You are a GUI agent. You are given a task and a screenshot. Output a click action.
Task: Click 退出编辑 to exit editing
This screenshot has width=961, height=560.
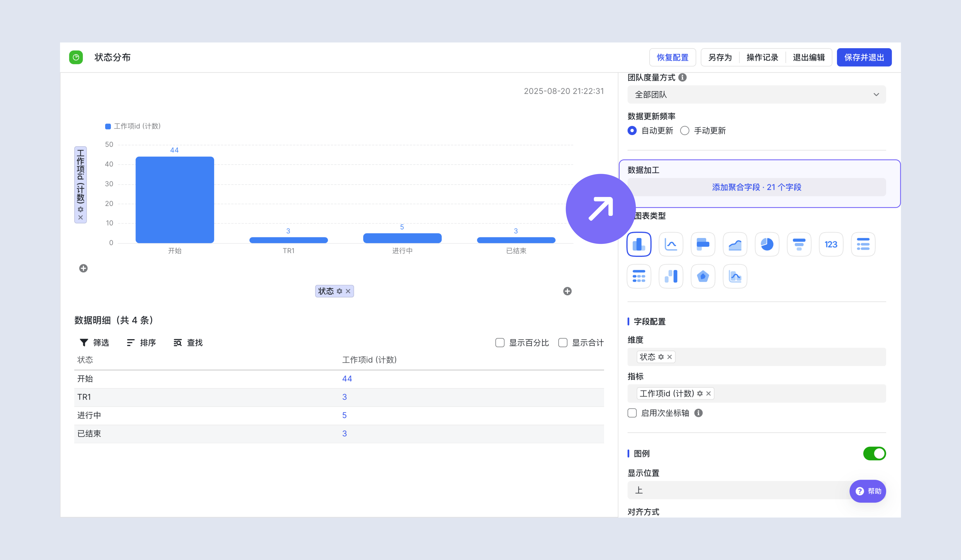[809, 57]
